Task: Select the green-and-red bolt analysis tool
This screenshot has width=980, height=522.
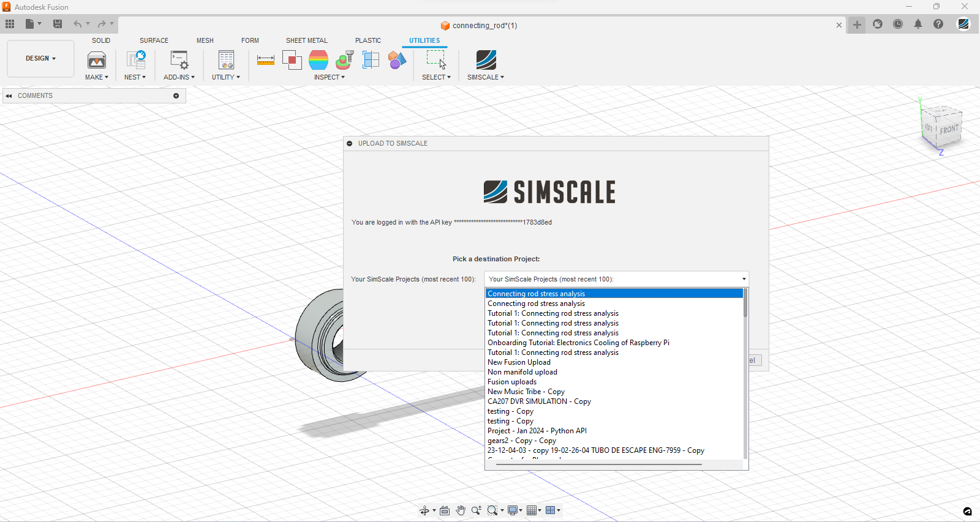Action: coord(345,60)
